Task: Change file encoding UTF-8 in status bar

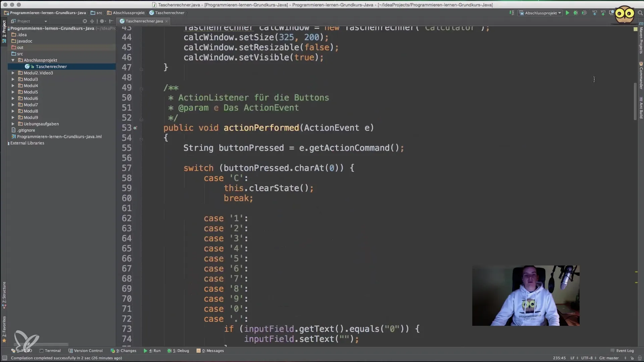Action: pos(588,358)
